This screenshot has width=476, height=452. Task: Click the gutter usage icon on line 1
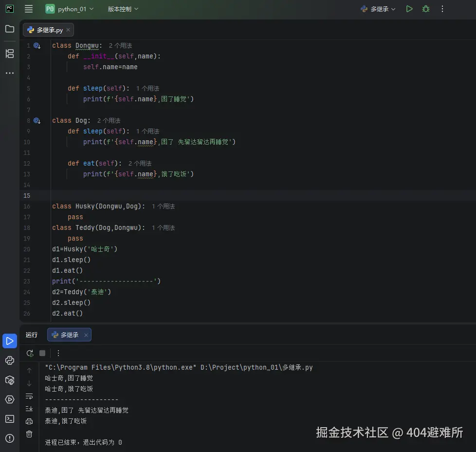[x=37, y=46]
